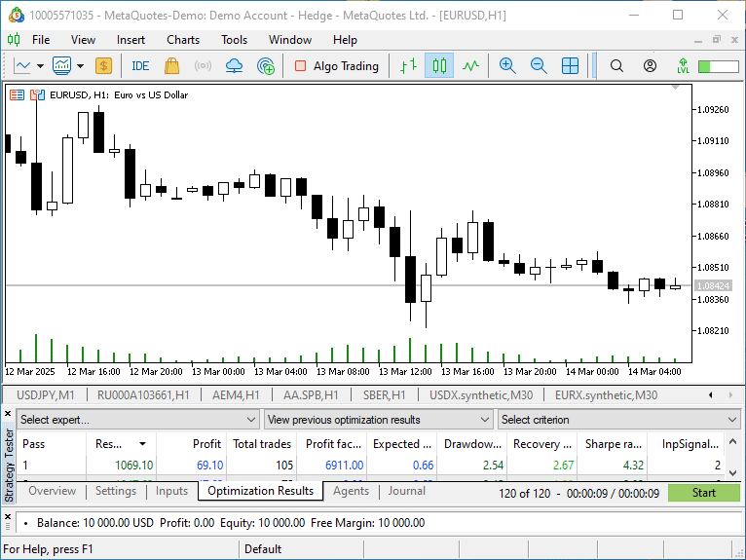Screen dimensions: 746x560
Task: Select the USDX.synthetic,M30 chart tab
Action: pos(481,395)
